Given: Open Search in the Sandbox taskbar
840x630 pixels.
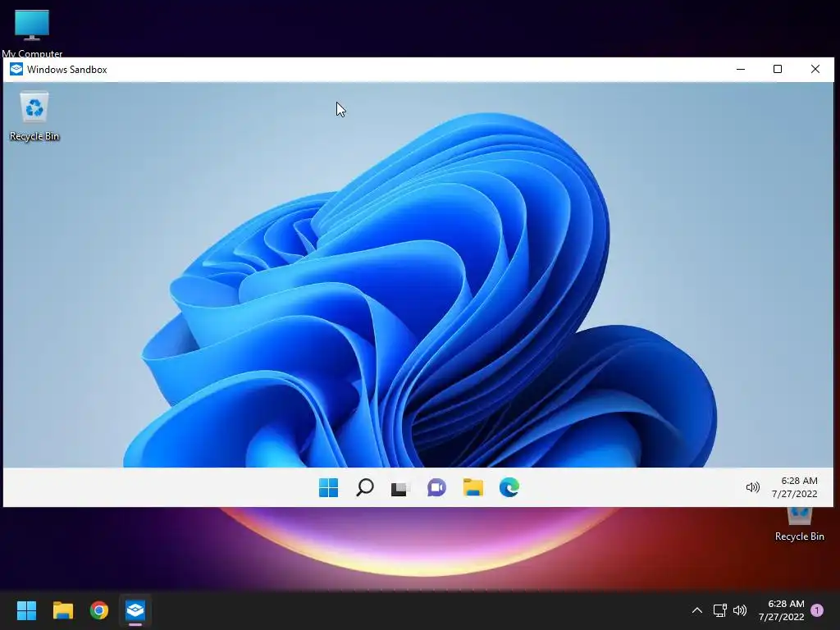Looking at the screenshot, I should 365,487.
